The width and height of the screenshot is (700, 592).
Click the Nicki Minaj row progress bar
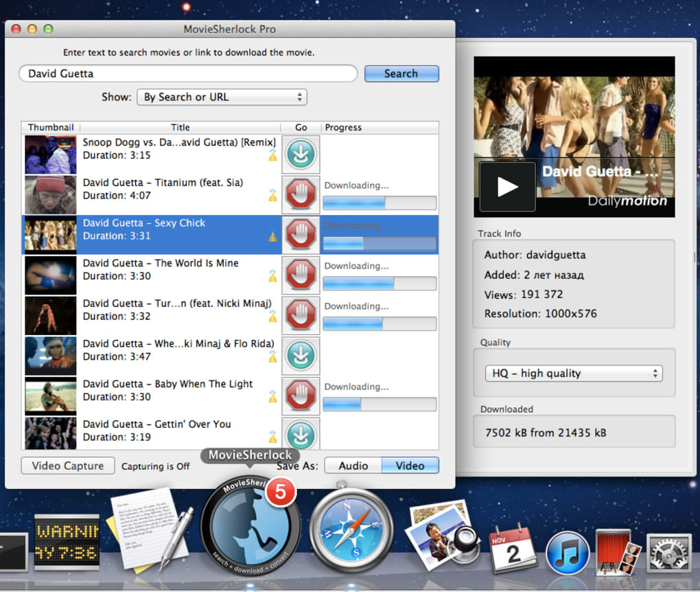pos(380,324)
